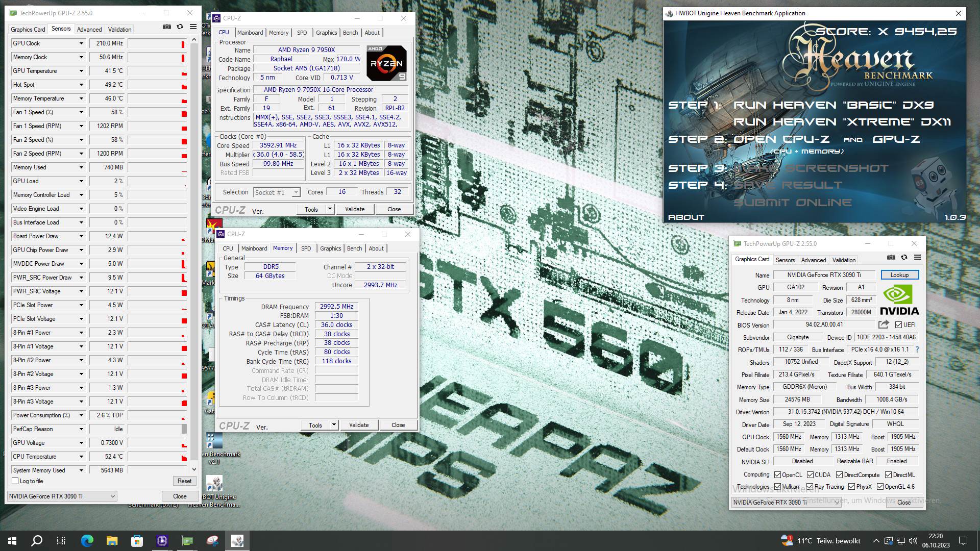Click the Core Speed value 3592.91 MHz

point(278,145)
